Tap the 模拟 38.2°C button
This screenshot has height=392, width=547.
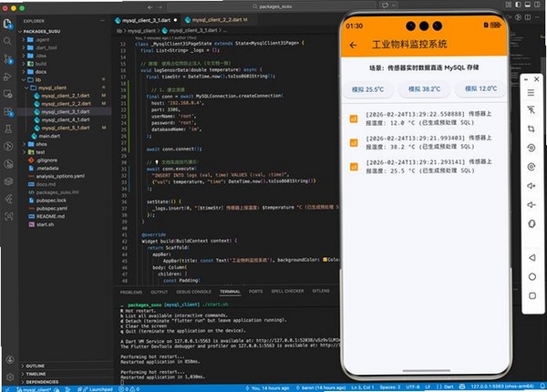tap(424, 89)
